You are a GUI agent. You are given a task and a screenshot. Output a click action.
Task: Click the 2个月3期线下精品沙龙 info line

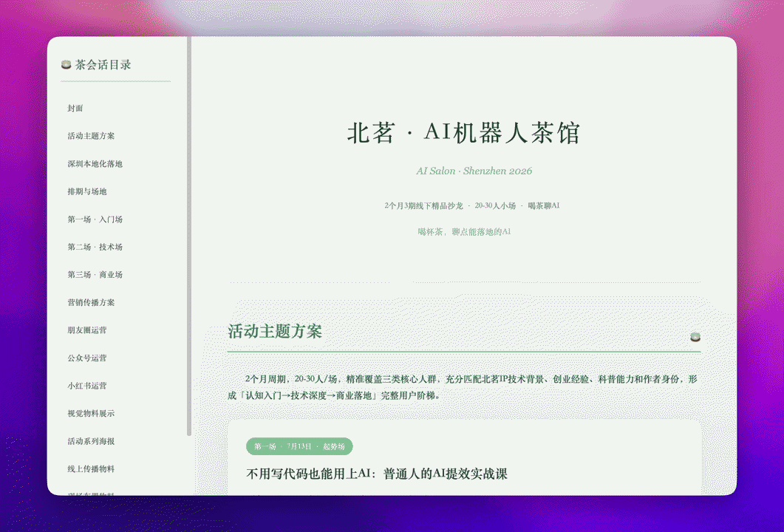[472, 205]
